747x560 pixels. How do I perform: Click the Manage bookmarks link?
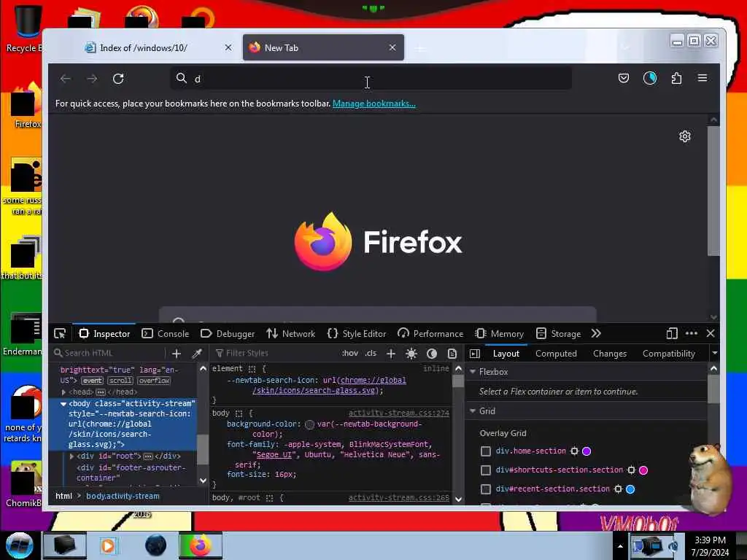(x=374, y=104)
